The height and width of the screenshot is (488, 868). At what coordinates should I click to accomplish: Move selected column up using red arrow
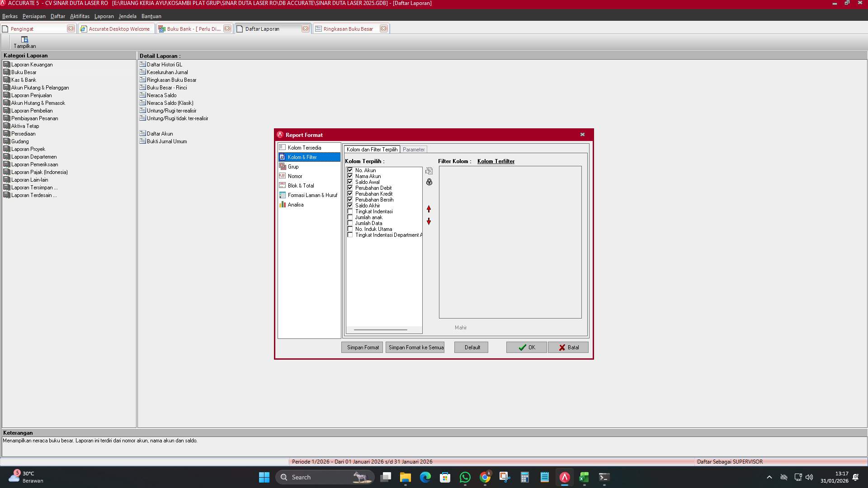tap(429, 209)
